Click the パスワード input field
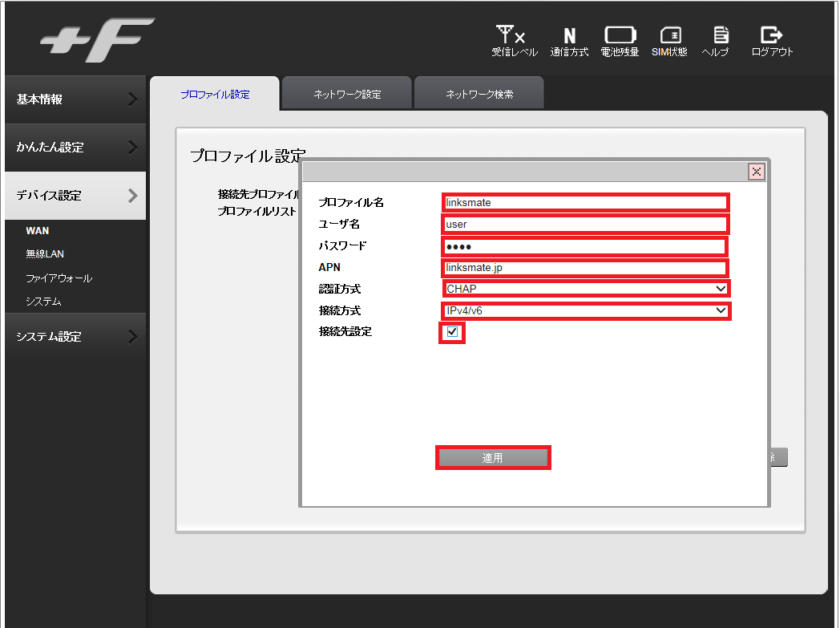The width and height of the screenshot is (840, 628). point(584,246)
